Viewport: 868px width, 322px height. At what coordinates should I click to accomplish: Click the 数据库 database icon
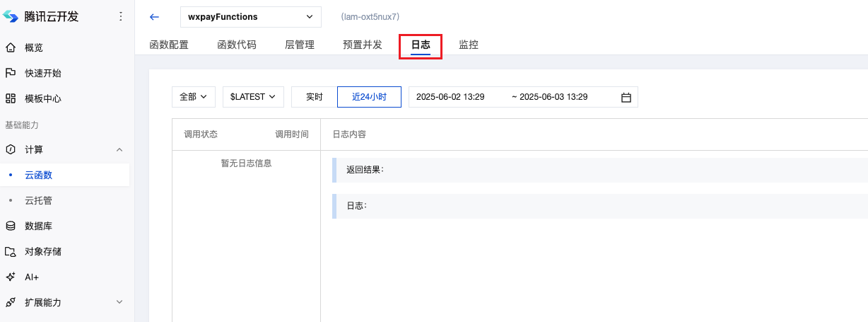[11, 226]
